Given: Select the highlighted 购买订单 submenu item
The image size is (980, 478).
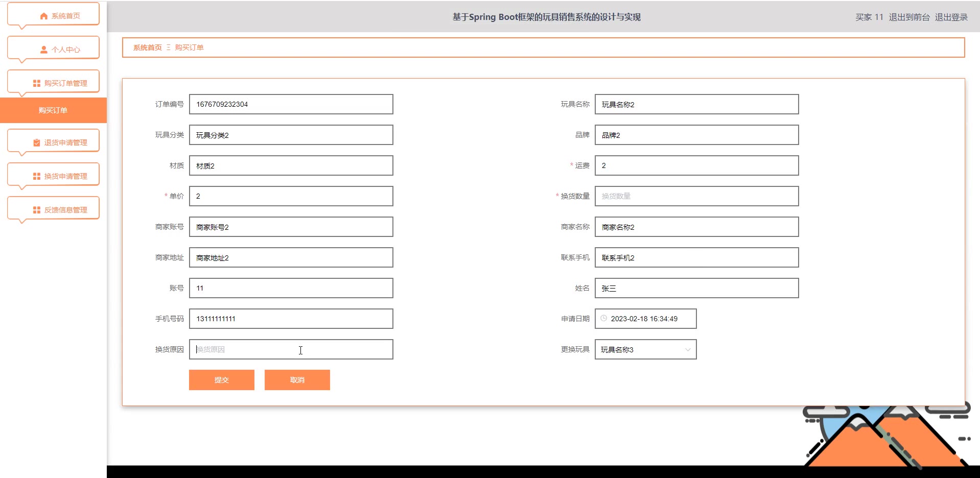Looking at the screenshot, I should coord(53,110).
